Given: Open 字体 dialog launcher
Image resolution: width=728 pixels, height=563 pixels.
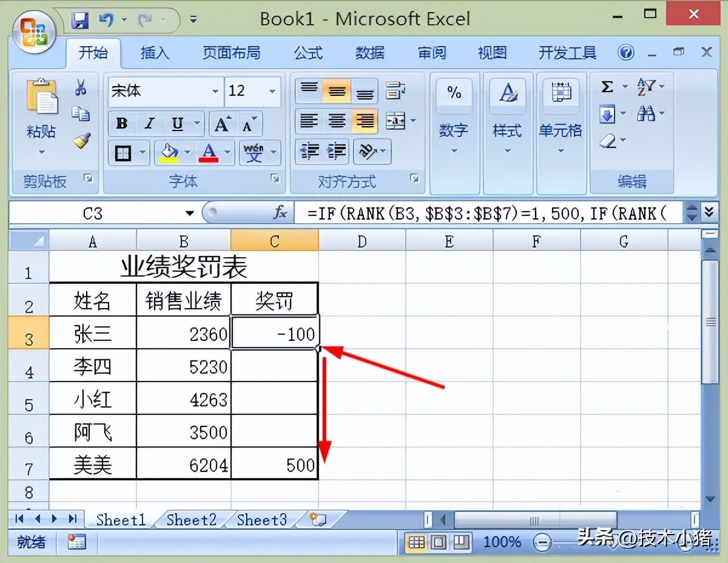Looking at the screenshot, I should coord(275,179).
